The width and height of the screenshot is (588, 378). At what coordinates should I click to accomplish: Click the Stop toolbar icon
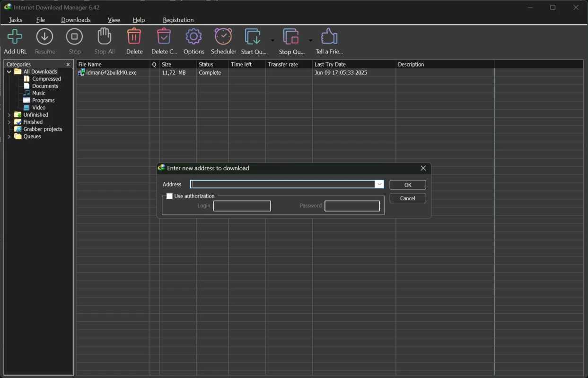coord(74,37)
